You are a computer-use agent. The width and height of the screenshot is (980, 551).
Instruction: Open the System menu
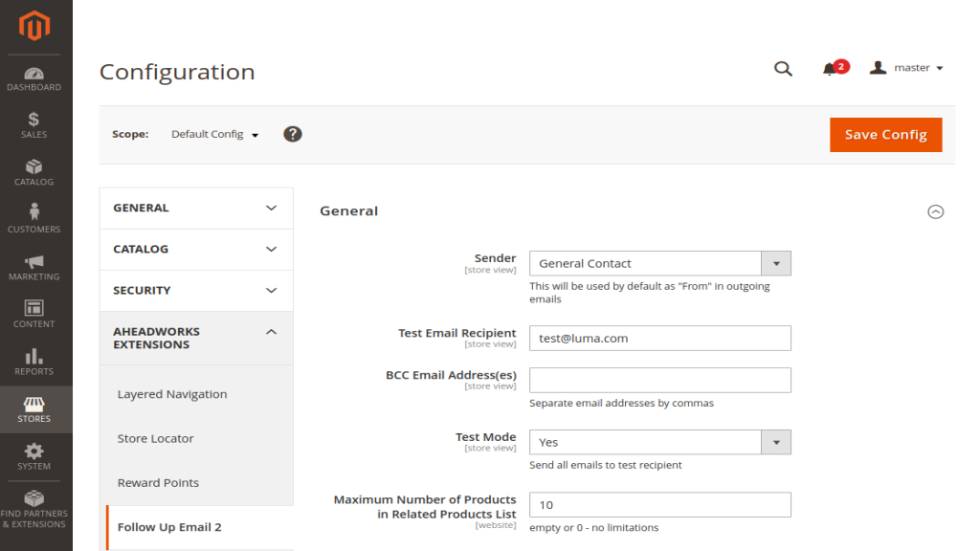coord(34,456)
